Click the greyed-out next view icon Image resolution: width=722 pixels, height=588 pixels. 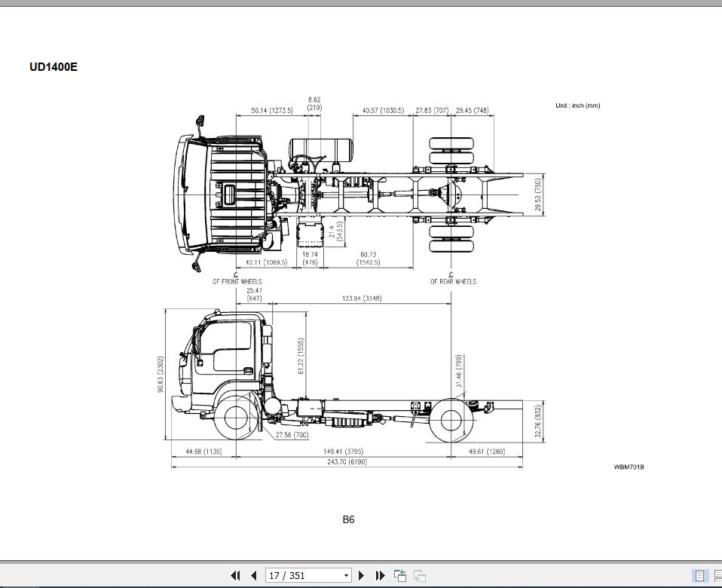420,575
